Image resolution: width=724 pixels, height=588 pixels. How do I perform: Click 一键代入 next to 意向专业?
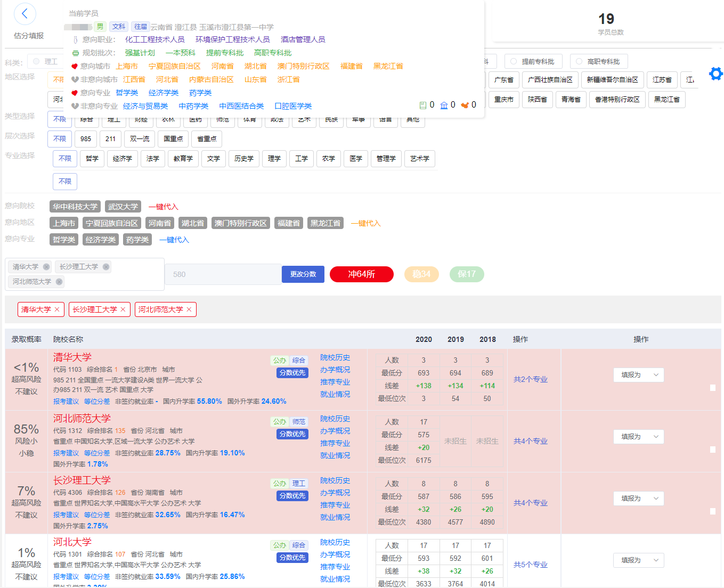pos(174,240)
